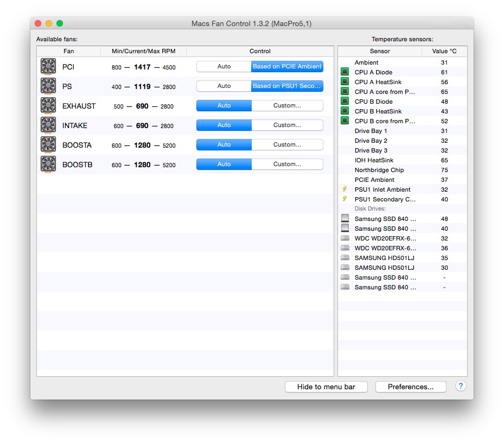Click the Disk Drives section label

coord(370,208)
